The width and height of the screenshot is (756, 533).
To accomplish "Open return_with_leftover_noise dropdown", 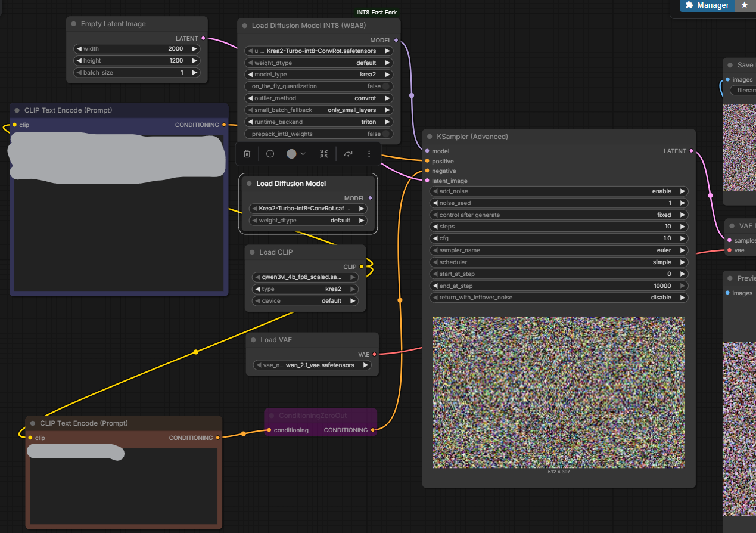I will pyautogui.click(x=559, y=298).
